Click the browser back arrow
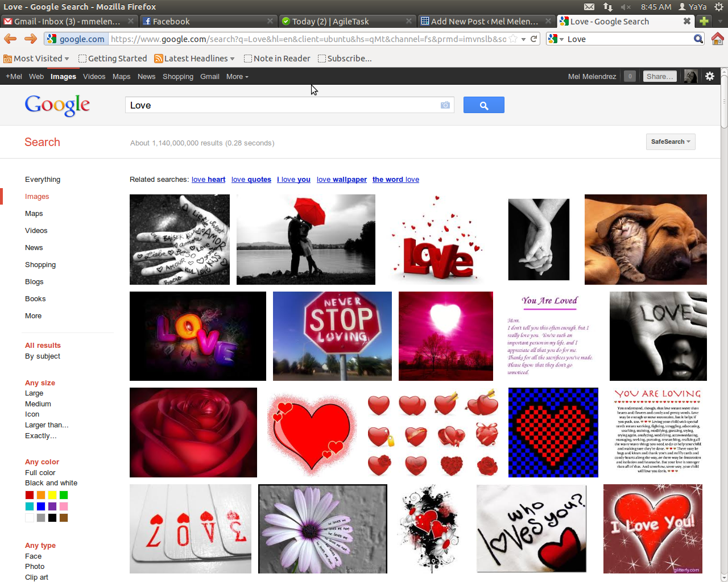Viewport: 728px width, 582px height. [10, 39]
